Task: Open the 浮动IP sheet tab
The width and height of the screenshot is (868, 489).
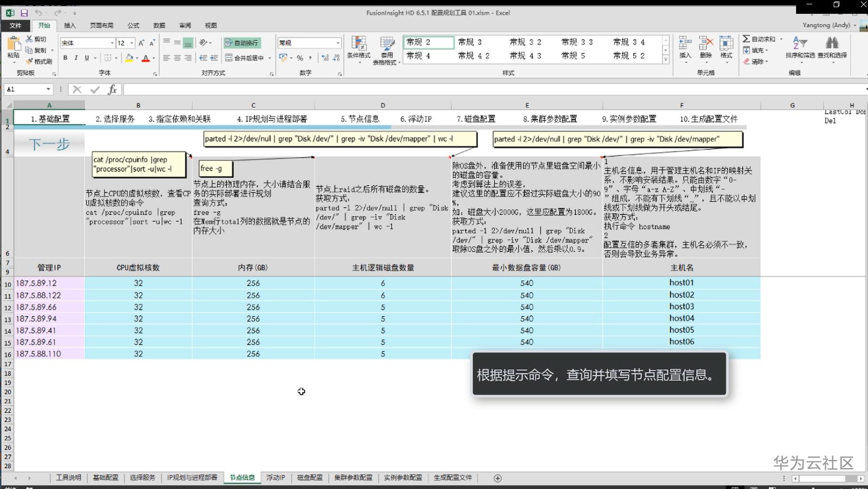Action: coord(275,478)
